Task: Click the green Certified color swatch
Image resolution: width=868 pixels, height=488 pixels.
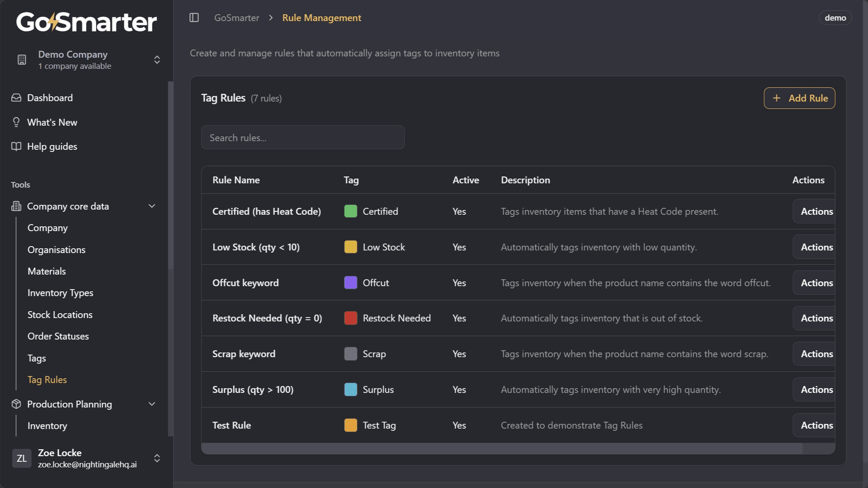Action: coord(351,211)
